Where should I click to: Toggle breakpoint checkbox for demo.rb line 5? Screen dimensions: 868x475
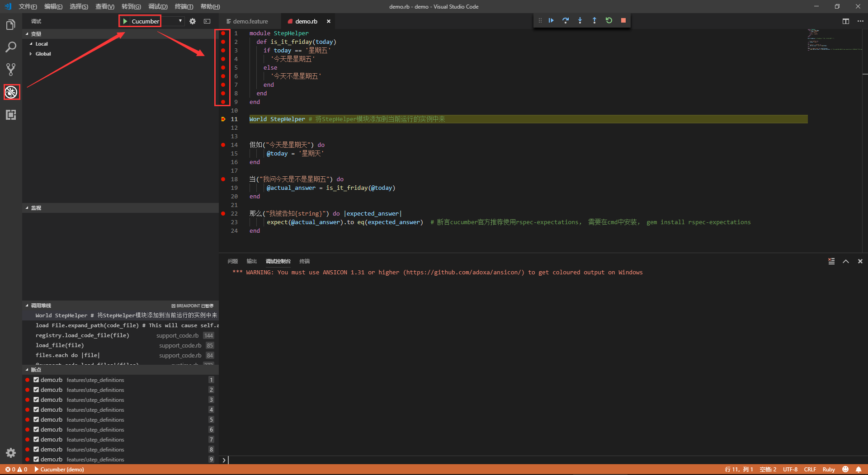coord(36,420)
